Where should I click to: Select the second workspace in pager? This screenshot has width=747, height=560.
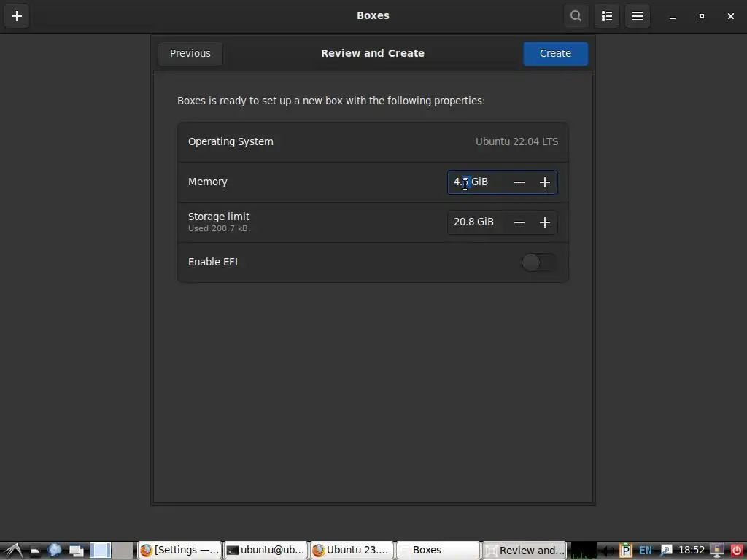point(123,551)
